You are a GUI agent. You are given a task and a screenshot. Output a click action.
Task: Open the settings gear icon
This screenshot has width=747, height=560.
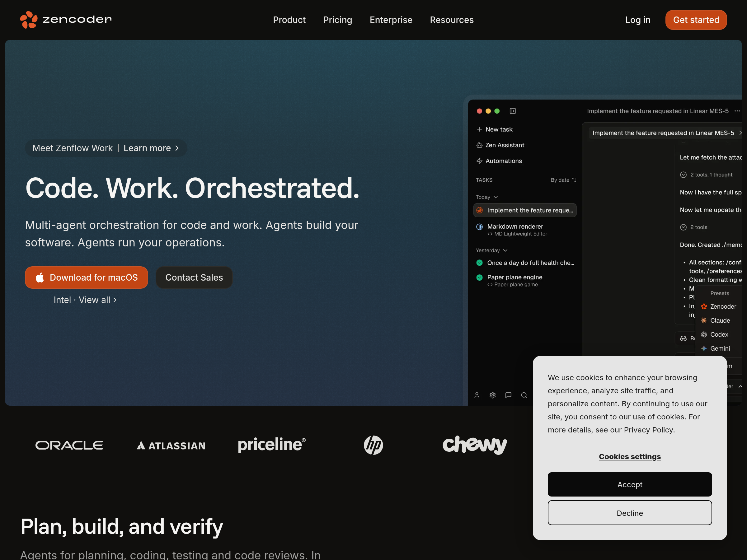(492, 395)
